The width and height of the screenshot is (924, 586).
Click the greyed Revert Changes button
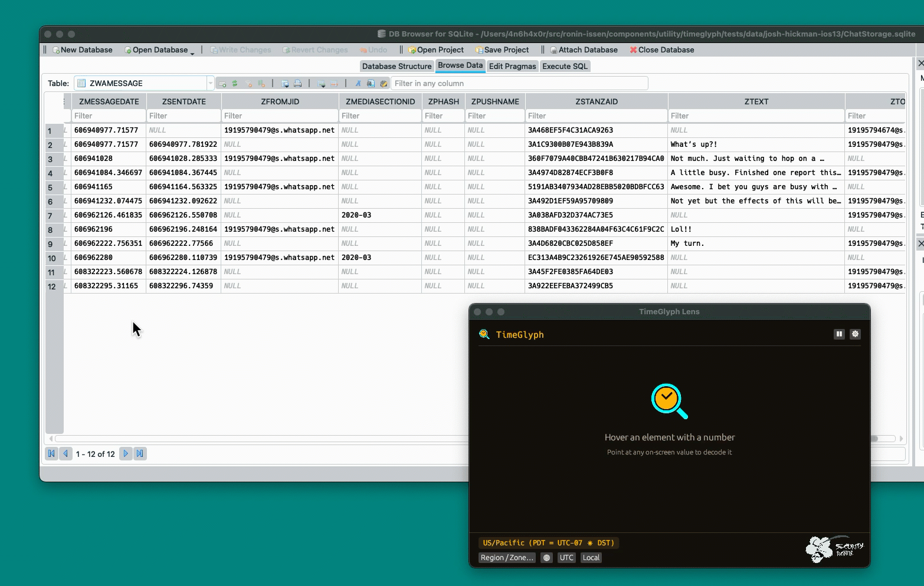coord(315,50)
